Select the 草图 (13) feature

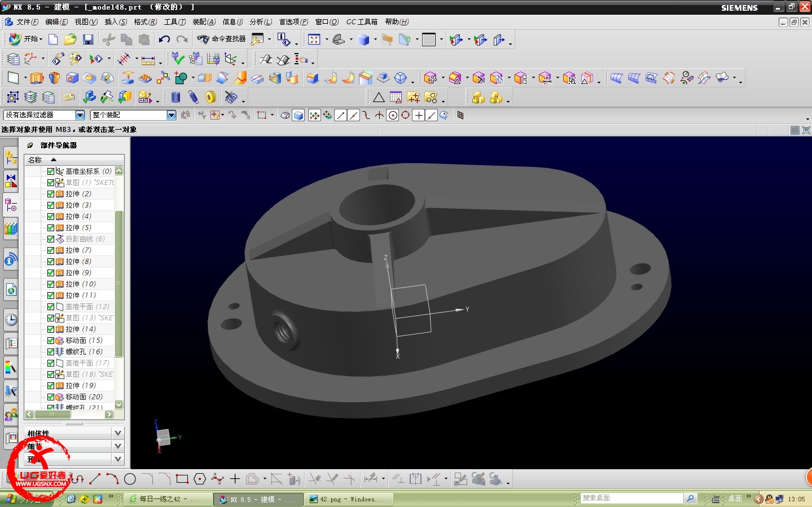(x=89, y=318)
